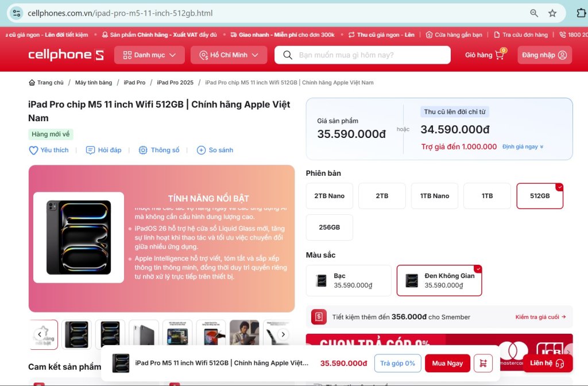Open Hồ Chí Minh location dropdown
This screenshot has width=588, height=386.
(x=229, y=55)
